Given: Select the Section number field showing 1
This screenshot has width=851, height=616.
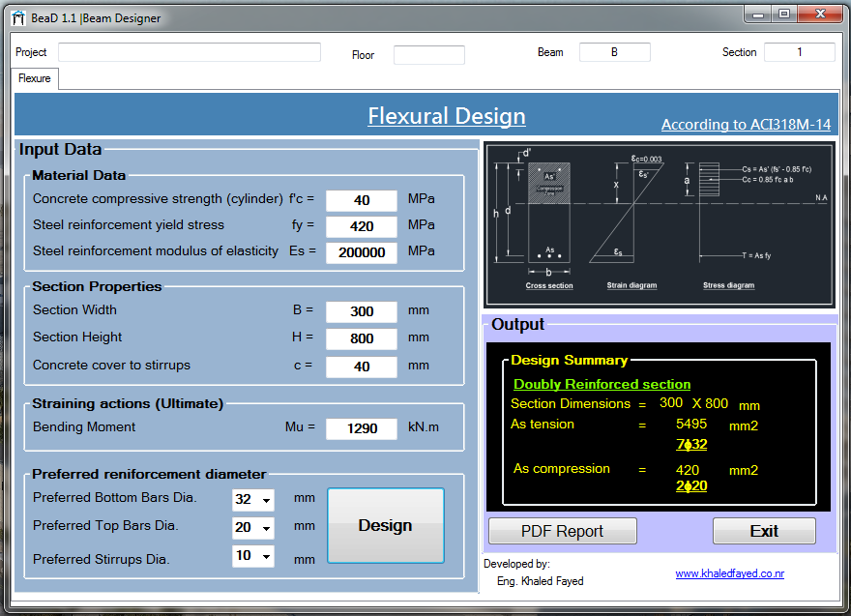Looking at the screenshot, I should [x=800, y=52].
